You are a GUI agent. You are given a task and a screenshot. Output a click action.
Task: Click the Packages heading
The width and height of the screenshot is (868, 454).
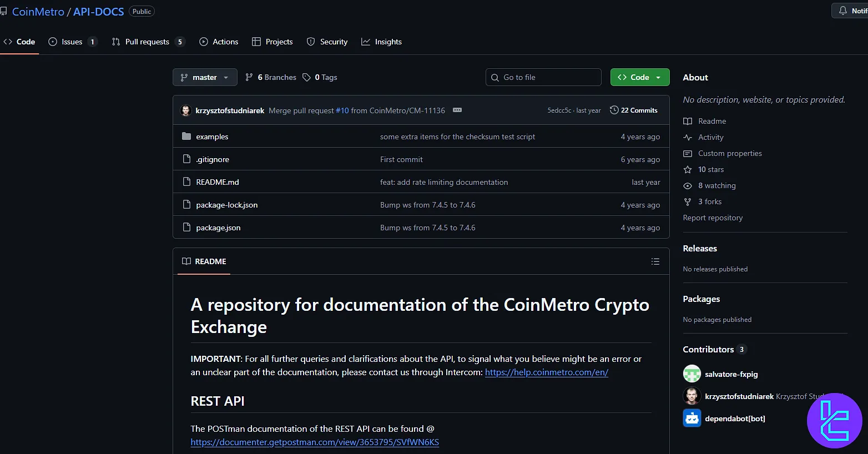click(702, 299)
